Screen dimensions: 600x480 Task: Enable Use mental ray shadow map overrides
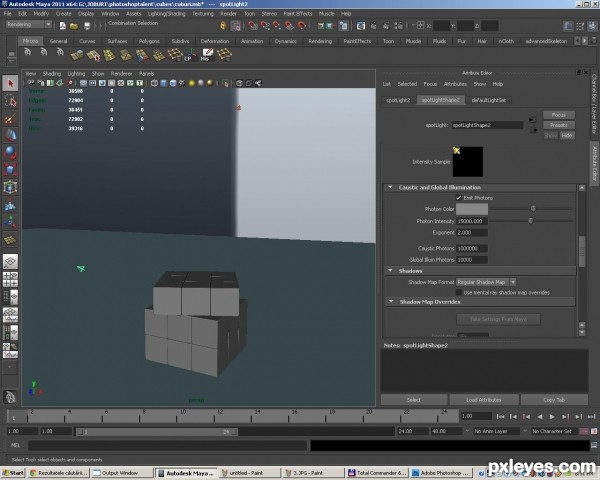pyautogui.click(x=458, y=292)
